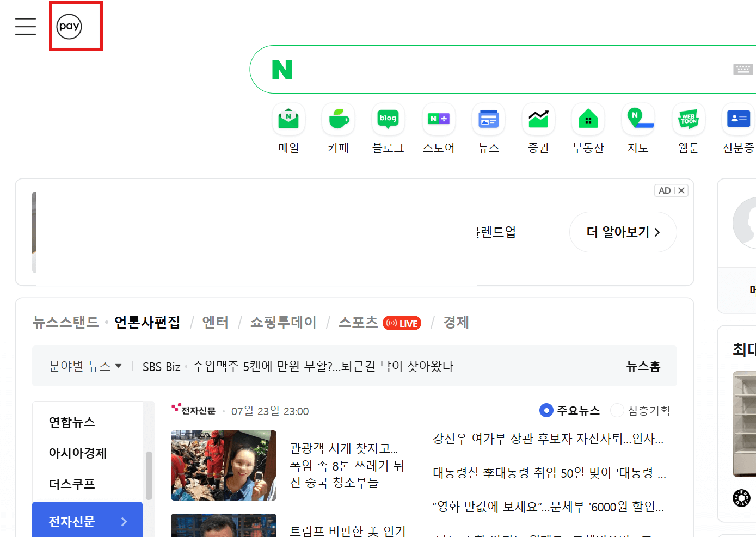756x537 pixels.
Task: Choose 연합뉴스 in the press list
Action: point(72,422)
